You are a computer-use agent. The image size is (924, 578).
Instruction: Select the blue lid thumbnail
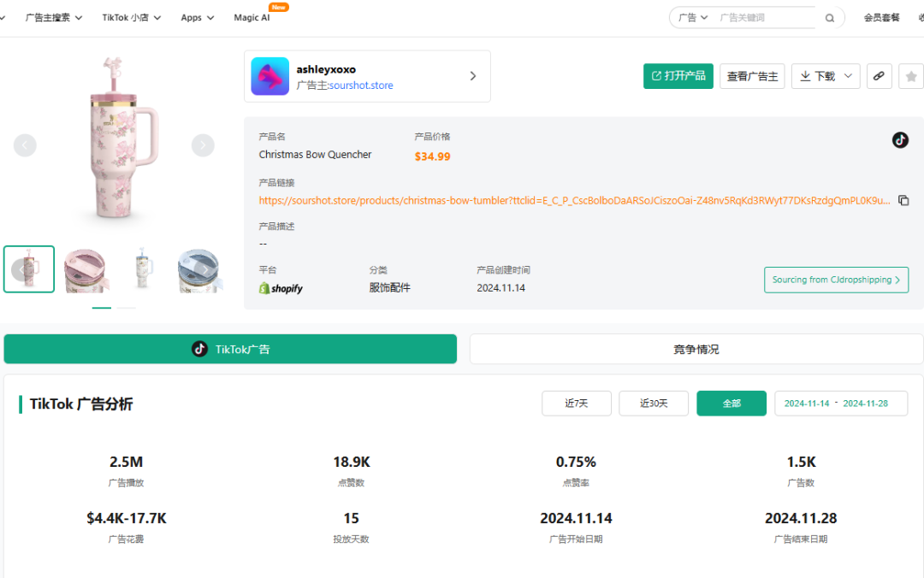point(198,270)
